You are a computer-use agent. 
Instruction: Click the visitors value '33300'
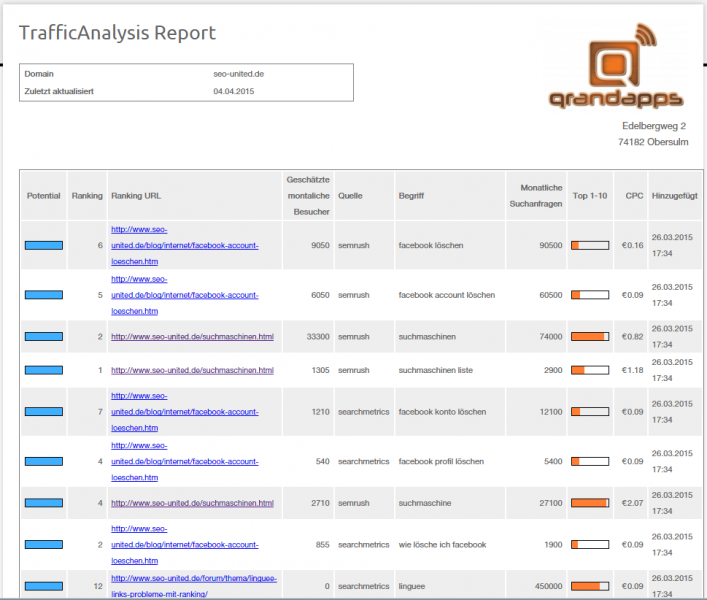click(x=318, y=337)
